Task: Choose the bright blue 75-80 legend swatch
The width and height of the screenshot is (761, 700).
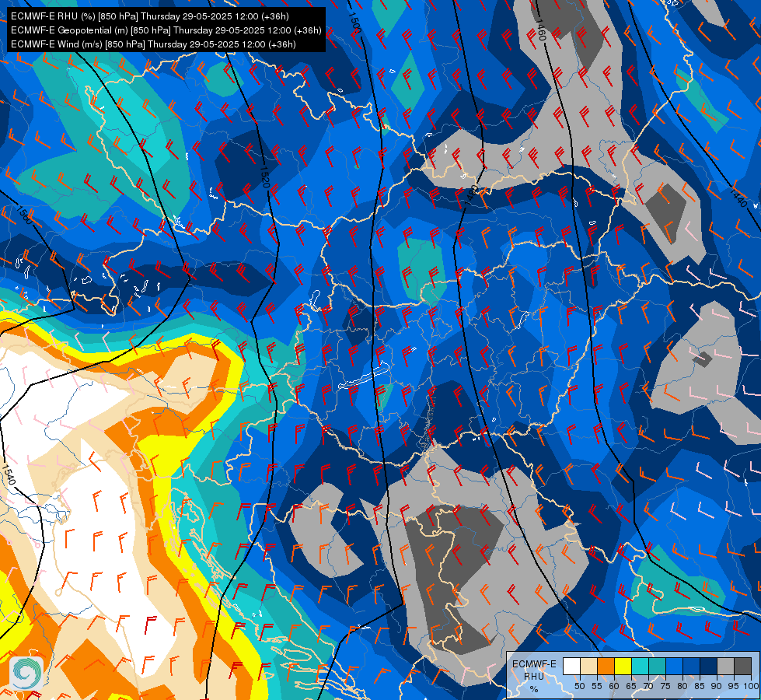Action: coord(674,666)
